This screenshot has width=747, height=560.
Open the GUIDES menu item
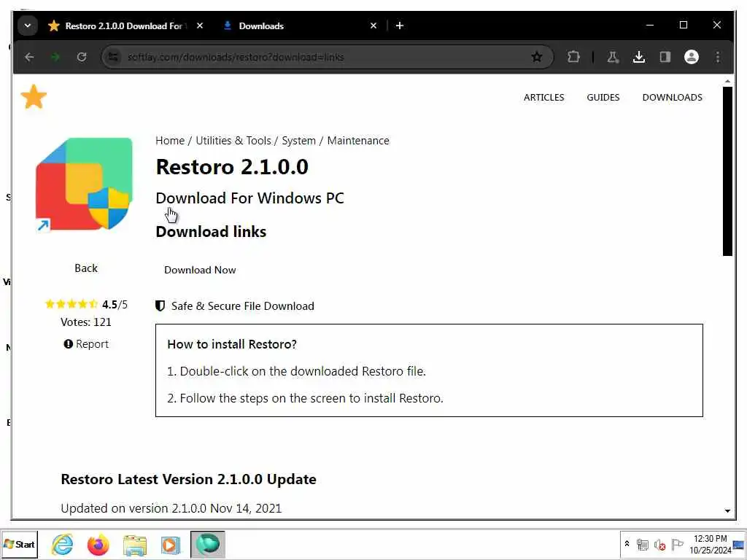[x=603, y=97]
